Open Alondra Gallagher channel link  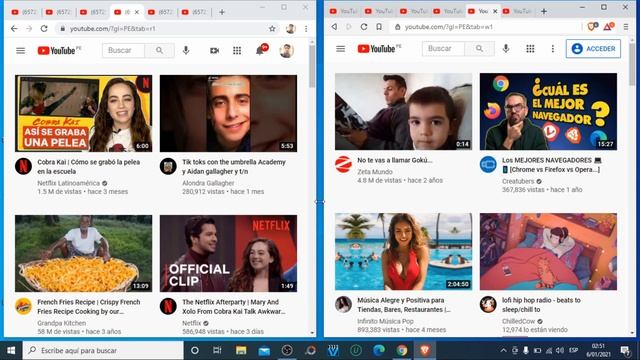[x=208, y=183]
